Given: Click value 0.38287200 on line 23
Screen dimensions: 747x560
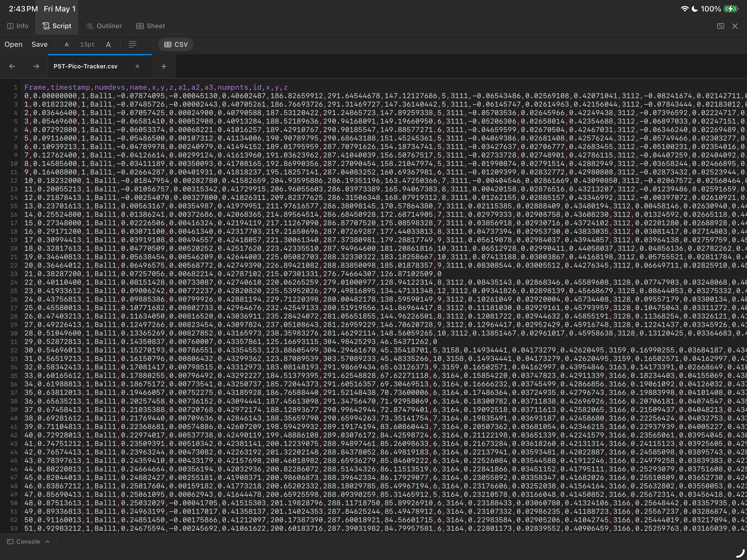Looking at the screenshot, I should point(59,274).
